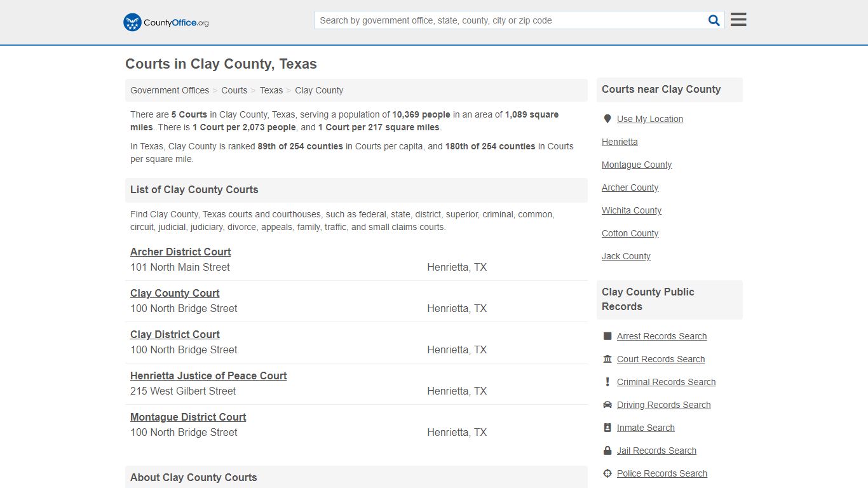Image resolution: width=868 pixels, height=488 pixels.
Task: Open Archer District Court listing
Action: coord(180,252)
